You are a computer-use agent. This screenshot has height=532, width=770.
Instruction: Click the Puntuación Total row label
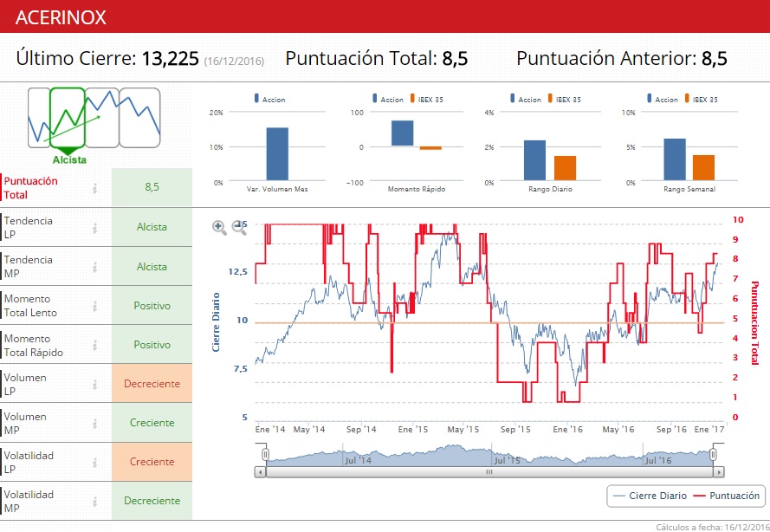(x=31, y=188)
